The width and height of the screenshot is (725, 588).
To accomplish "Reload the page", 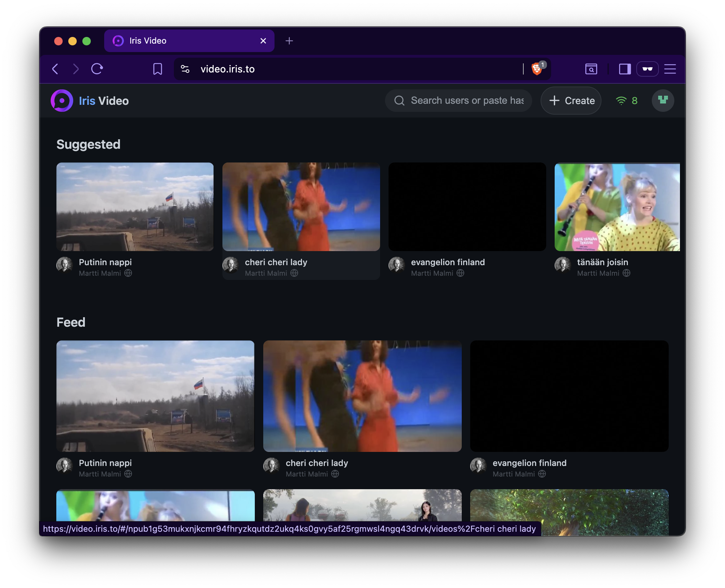I will pos(97,69).
